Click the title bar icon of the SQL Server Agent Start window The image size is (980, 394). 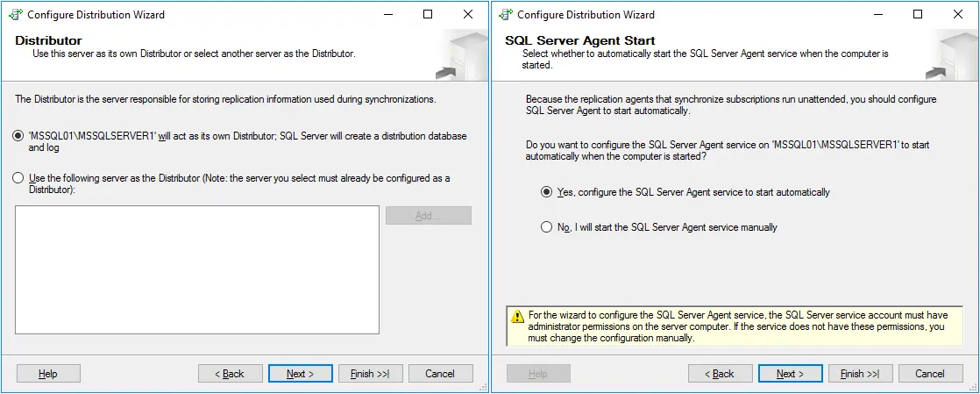(505, 15)
